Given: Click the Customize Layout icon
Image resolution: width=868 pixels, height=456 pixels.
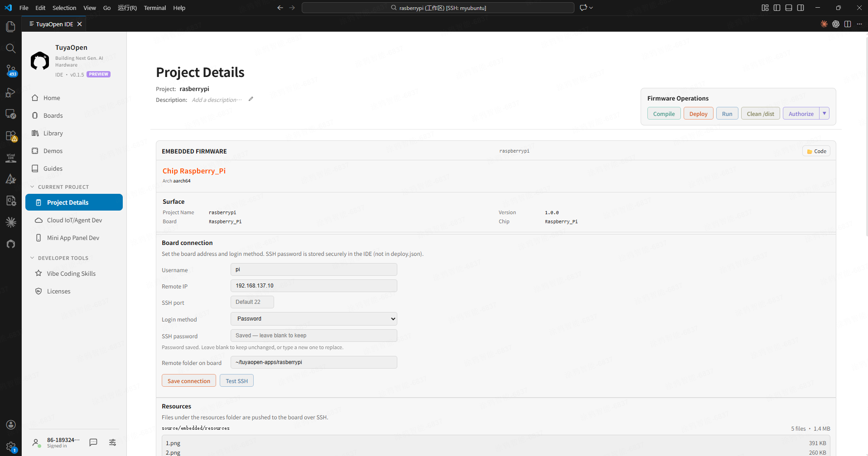Looking at the screenshot, I should (765, 8).
